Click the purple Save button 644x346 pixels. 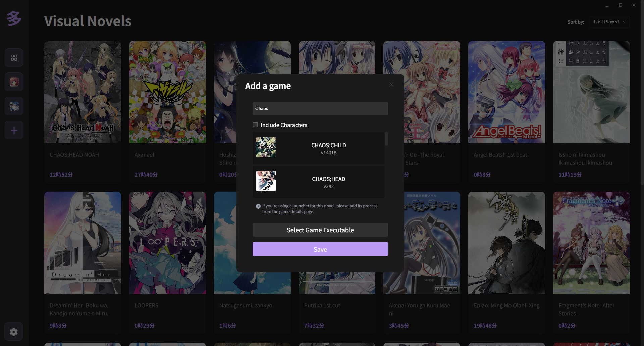pos(320,249)
